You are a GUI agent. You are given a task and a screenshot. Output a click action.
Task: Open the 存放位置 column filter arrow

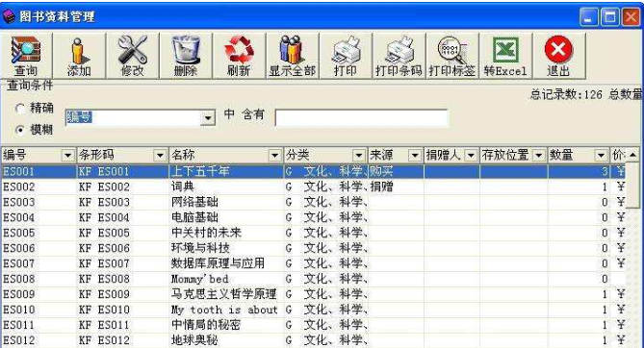(539, 156)
